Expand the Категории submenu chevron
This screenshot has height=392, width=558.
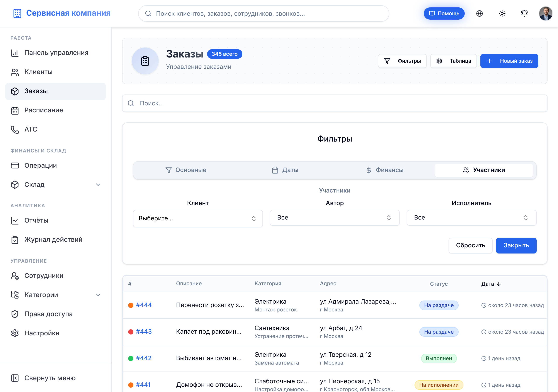[98, 295]
